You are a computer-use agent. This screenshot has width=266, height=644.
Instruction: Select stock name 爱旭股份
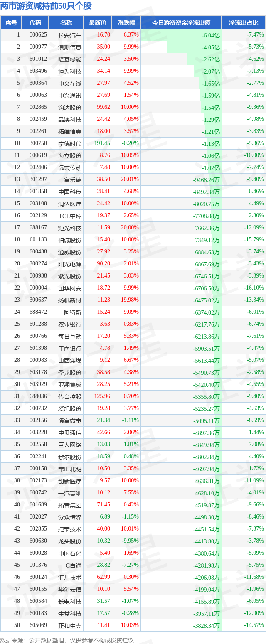coord(70,409)
